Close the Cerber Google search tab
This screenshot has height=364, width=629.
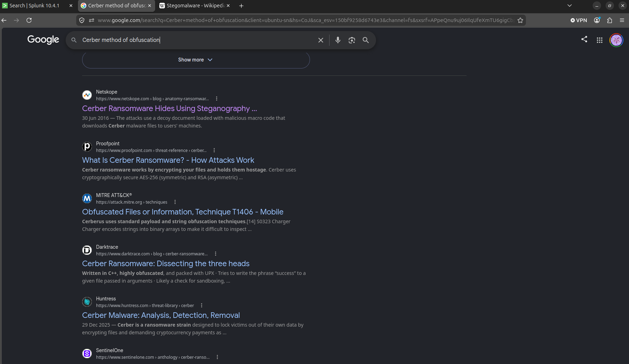[150, 6]
